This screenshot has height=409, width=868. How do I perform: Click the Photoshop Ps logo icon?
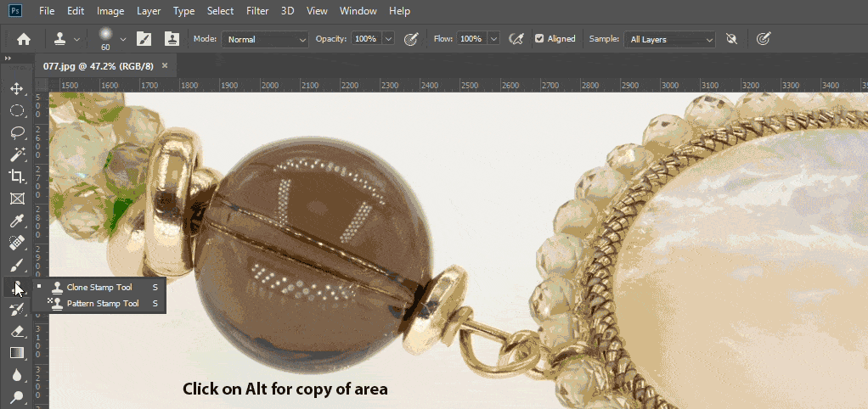tap(15, 10)
